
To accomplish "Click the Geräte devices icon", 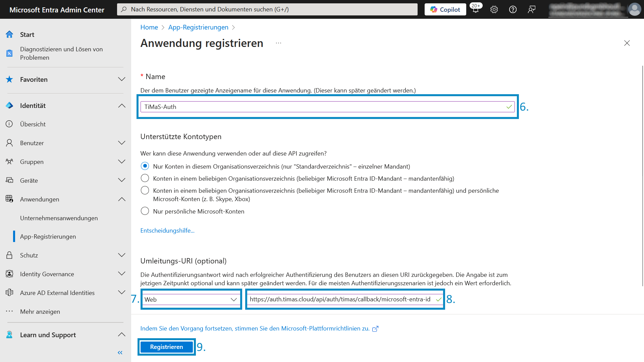I will (9, 180).
